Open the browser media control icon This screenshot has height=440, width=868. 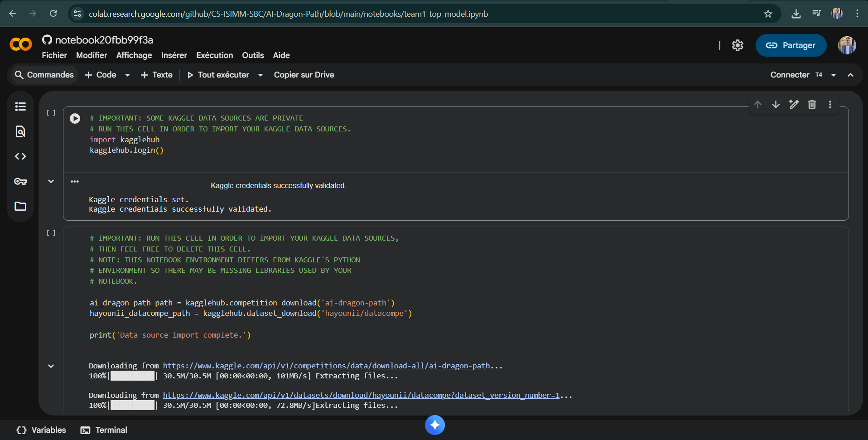816,14
